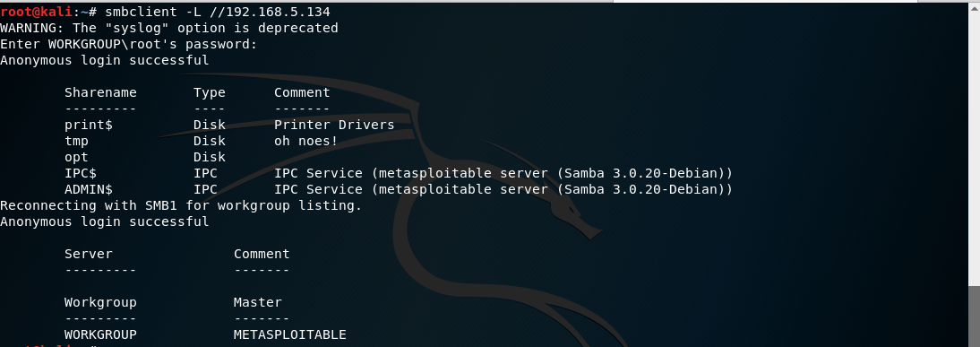Click the Server column header
The height and width of the screenshot is (347, 980).
coord(89,254)
